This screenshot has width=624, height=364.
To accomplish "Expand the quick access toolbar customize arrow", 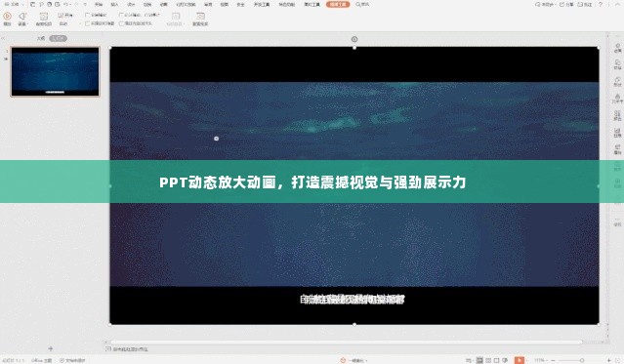I will pyautogui.click(x=85, y=4).
